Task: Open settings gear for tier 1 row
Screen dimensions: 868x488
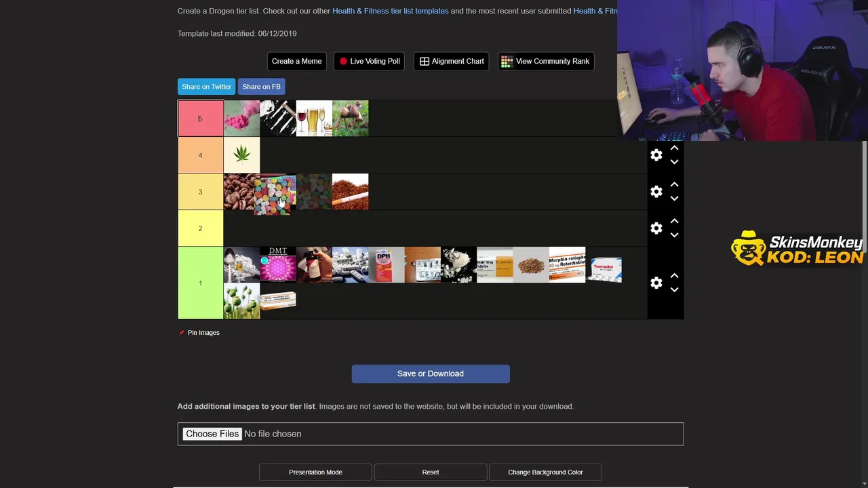Action: [656, 283]
